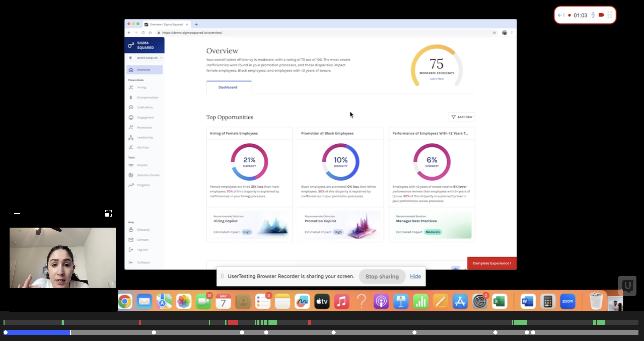Image resolution: width=644 pixels, height=341 pixels.
Task: Open the Promotion Copilot recommended solution
Action: (341, 225)
